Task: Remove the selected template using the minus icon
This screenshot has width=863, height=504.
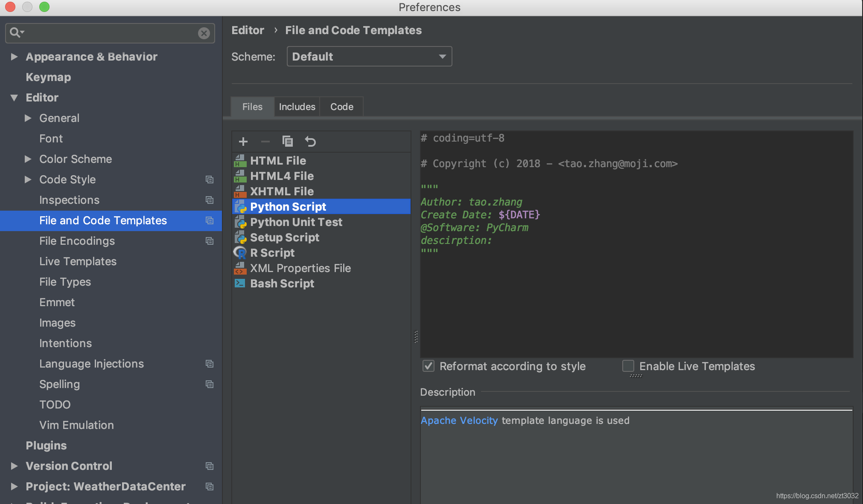Action: point(265,141)
